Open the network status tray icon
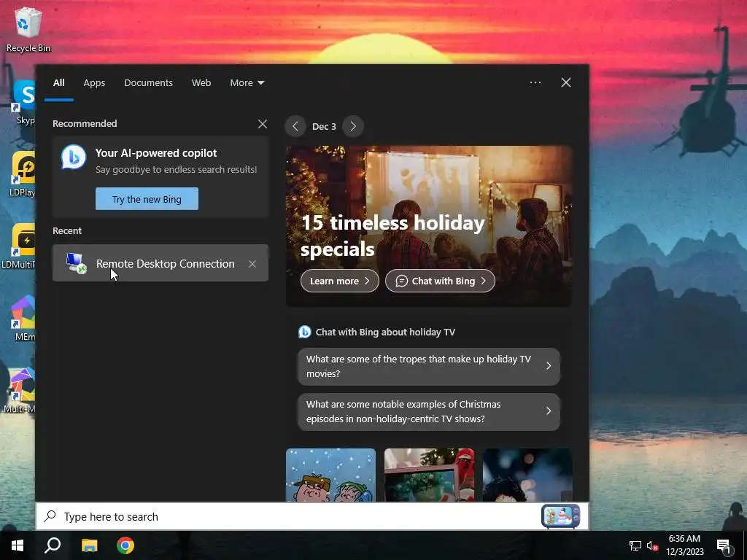Viewport: 747px width, 560px height. [x=635, y=545]
